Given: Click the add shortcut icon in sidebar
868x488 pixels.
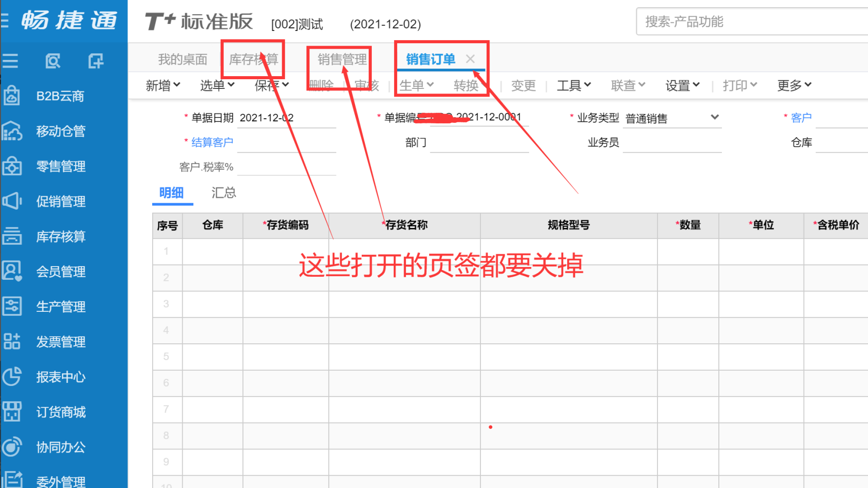Looking at the screenshot, I should (x=96, y=61).
